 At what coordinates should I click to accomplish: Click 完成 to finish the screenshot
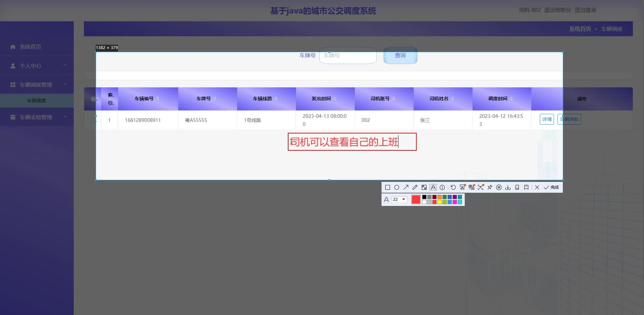pyautogui.click(x=551, y=187)
